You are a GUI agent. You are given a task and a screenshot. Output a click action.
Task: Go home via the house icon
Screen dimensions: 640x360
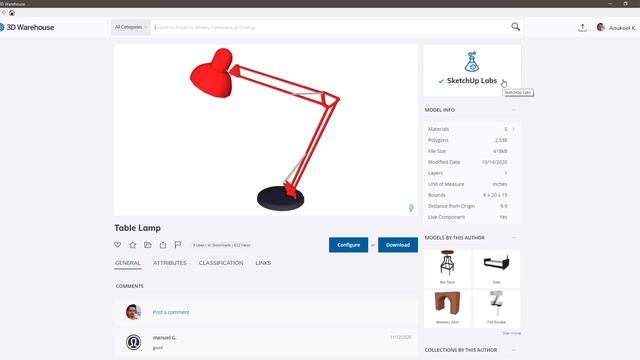coord(12,13)
